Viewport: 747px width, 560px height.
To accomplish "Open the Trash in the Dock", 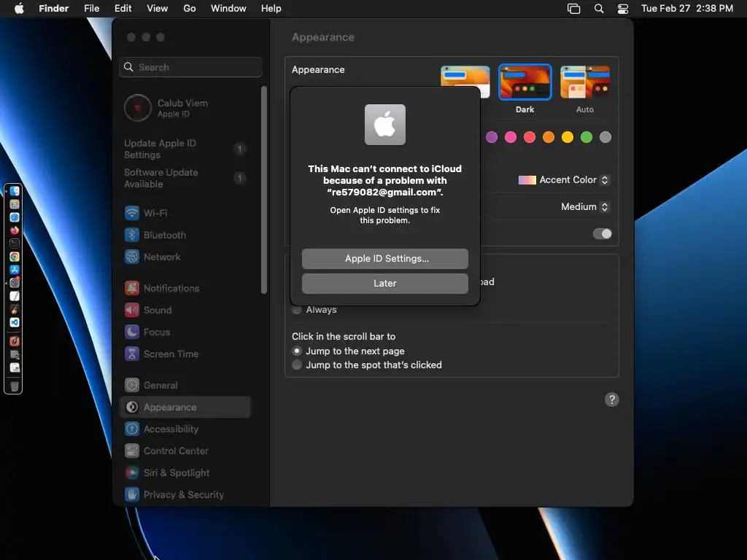I will [15, 386].
